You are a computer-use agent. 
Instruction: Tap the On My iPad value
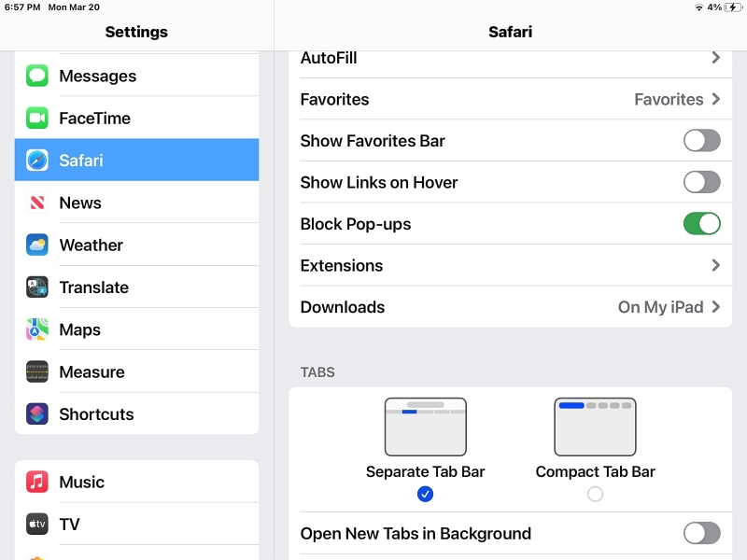coord(660,307)
